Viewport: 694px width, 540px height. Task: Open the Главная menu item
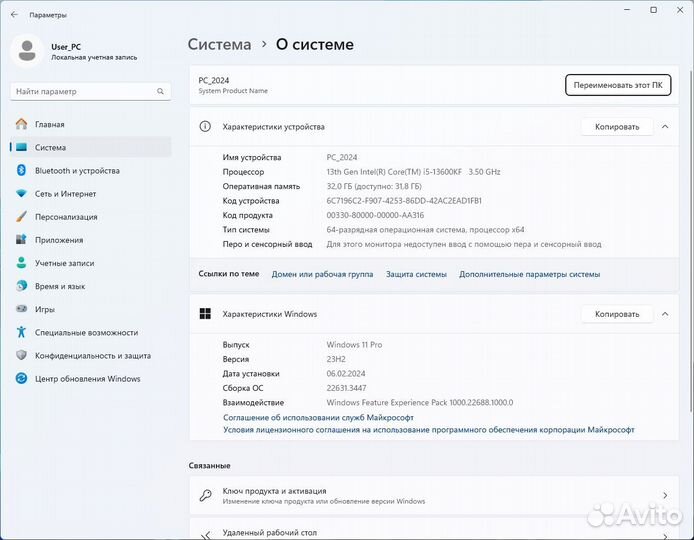[x=90, y=124]
